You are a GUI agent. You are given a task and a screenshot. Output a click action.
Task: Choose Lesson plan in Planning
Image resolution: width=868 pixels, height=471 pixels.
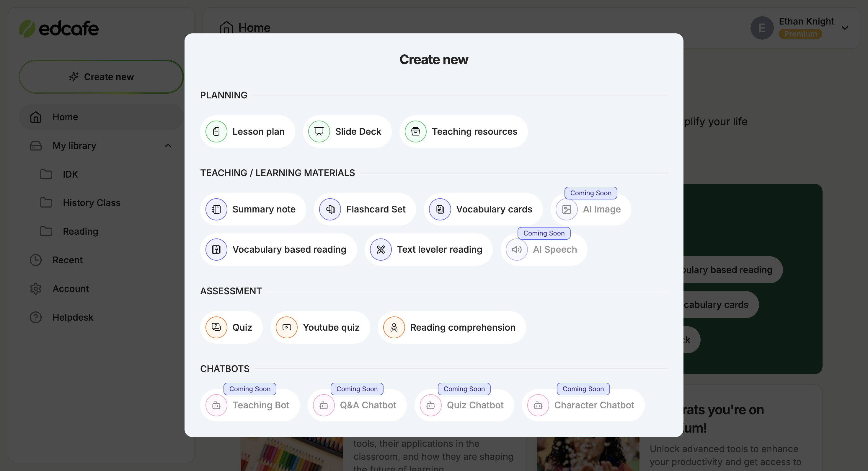tap(247, 131)
